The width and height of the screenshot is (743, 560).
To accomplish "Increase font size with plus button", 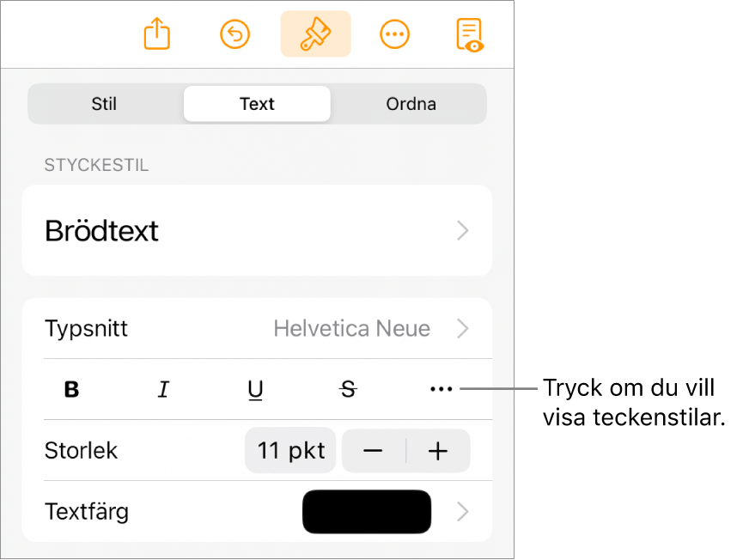I will 438,451.
